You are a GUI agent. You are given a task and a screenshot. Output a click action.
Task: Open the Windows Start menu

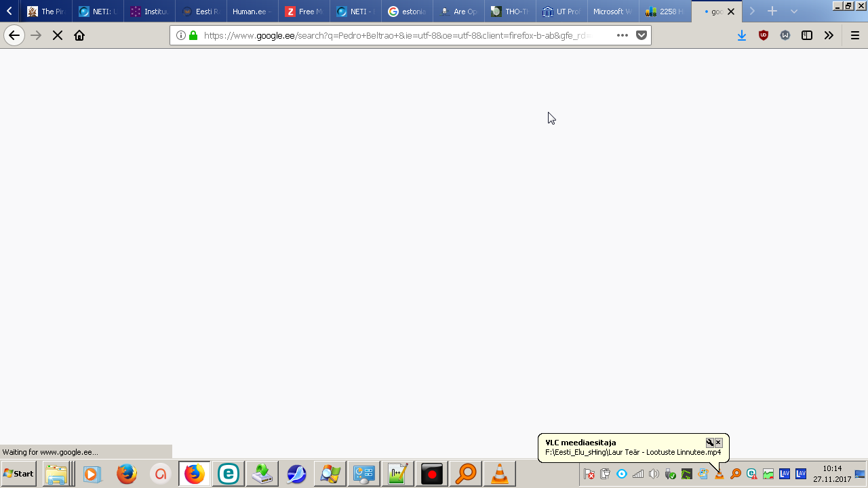tap(19, 474)
